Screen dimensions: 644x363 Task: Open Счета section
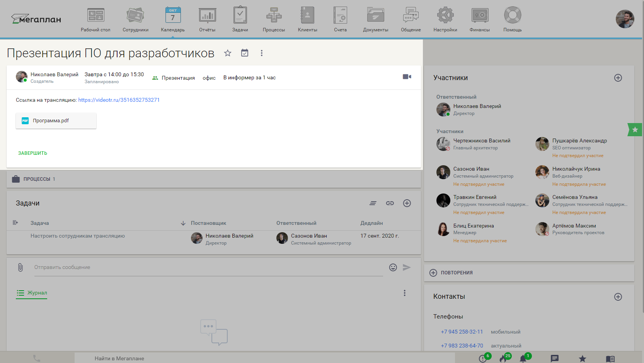[x=340, y=19]
